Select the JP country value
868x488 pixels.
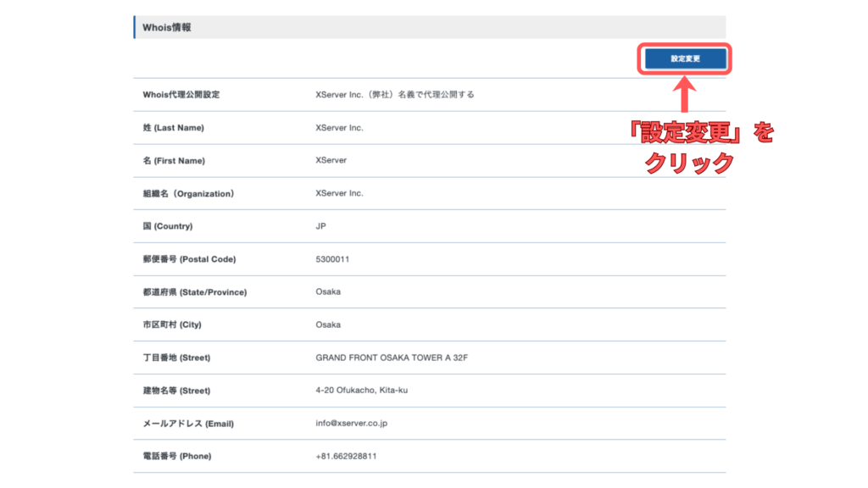point(320,226)
